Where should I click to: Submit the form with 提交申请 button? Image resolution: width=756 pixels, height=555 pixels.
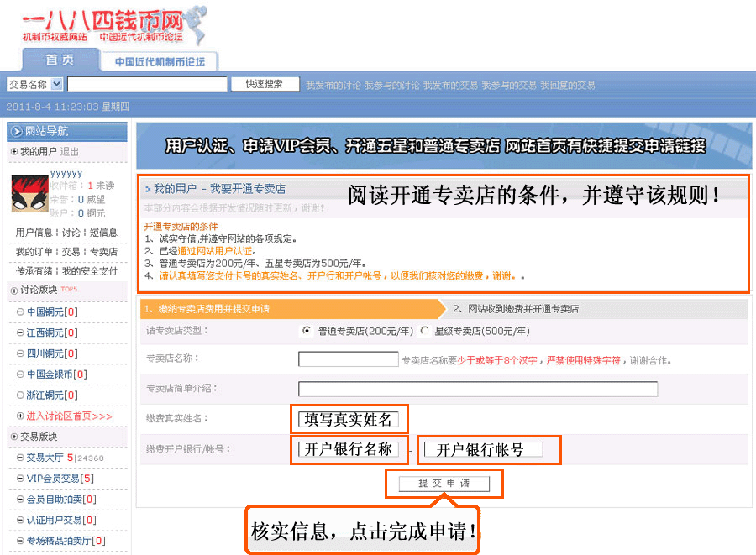coord(444,484)
